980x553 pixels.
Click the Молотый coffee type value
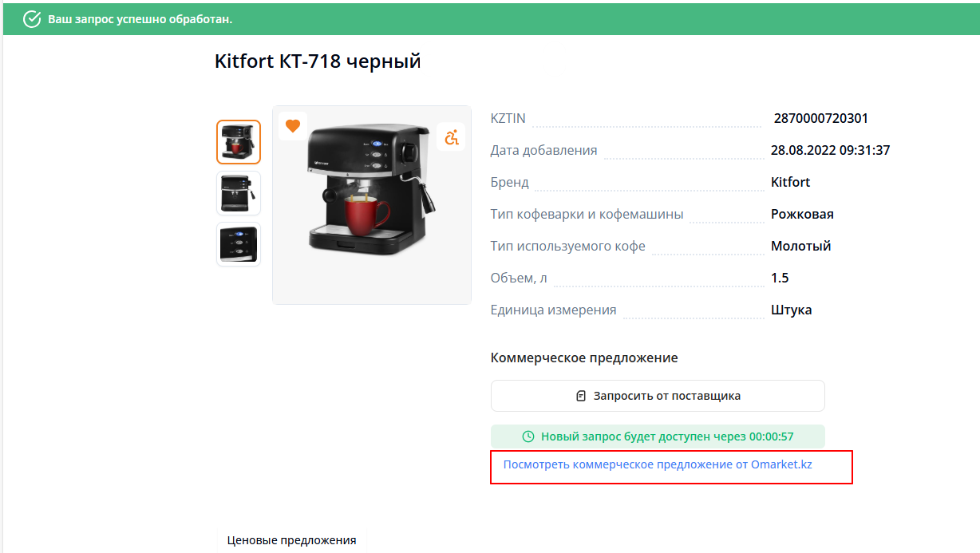[801, 246]
